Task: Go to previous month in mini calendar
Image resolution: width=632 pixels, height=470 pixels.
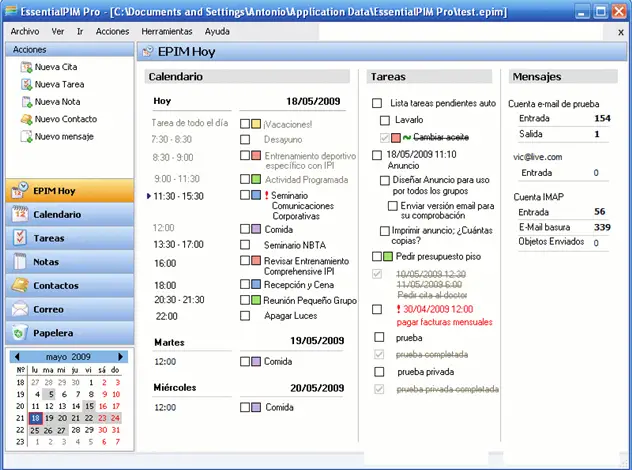Action: click(17, 357)
